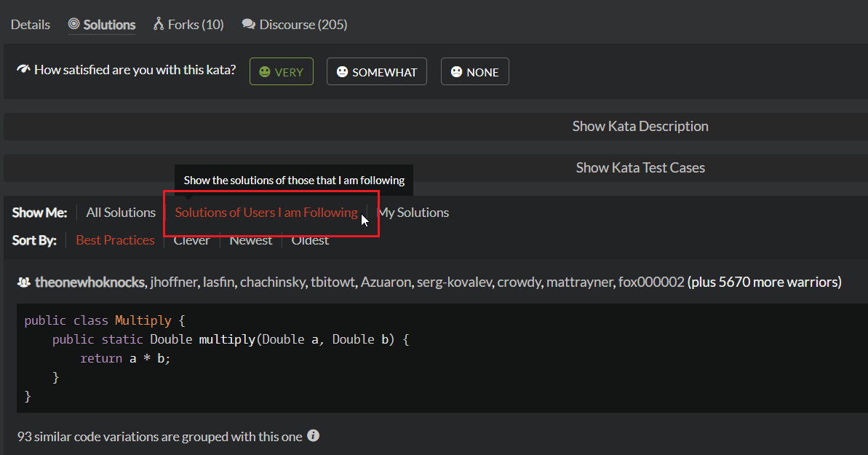Screen dimensions: 868x455
Task: Click the warriors group icon before theonewhoknocks
Action: click(x=23, y=282)
